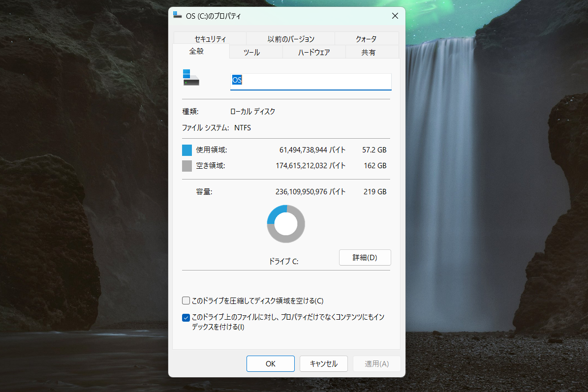Click the ドライブ C: label
Image resolution: width=588 pixels, height=392 pixels.
click(x=283, y=261)
